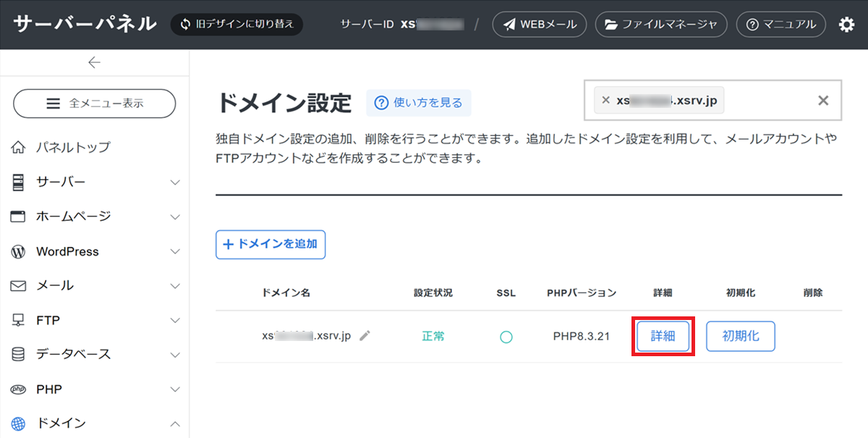Remove the xsrv.jp tag with its small X
868x438 pixels.
(x=605, y=101)
